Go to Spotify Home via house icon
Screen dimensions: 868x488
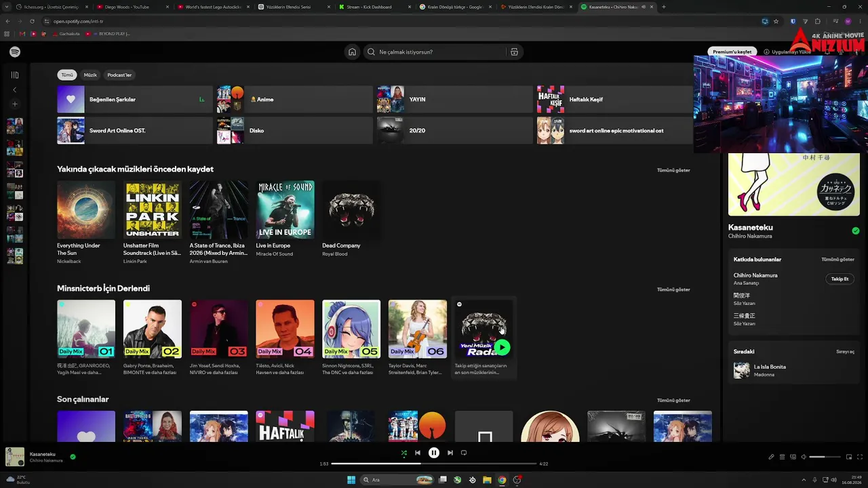click(x=352, y=52)
